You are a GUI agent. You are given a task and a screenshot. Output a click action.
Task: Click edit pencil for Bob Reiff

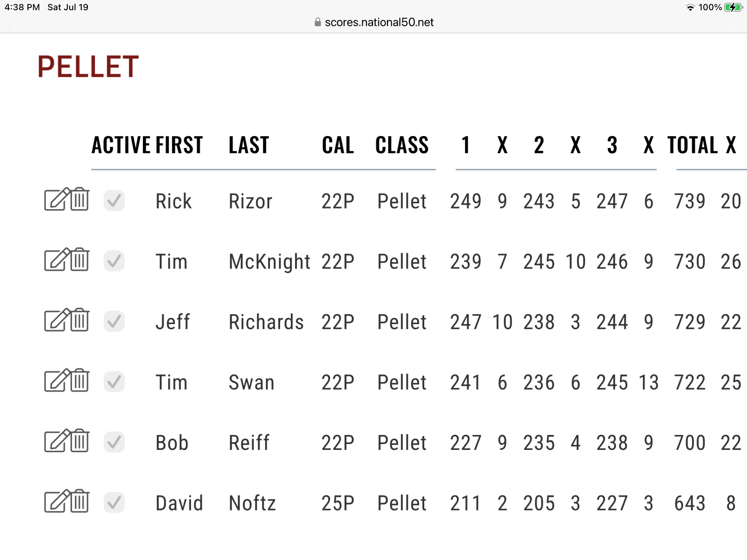57,441
